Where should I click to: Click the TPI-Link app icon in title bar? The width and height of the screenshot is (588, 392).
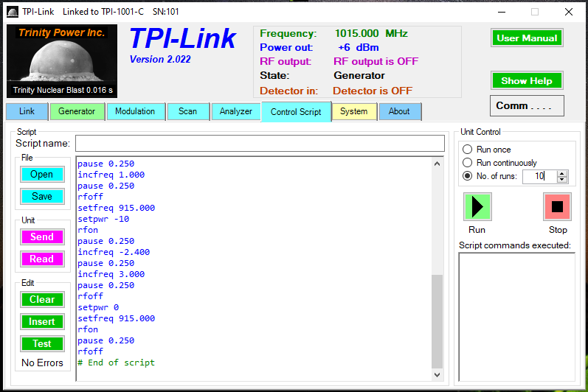coord(13,12)
